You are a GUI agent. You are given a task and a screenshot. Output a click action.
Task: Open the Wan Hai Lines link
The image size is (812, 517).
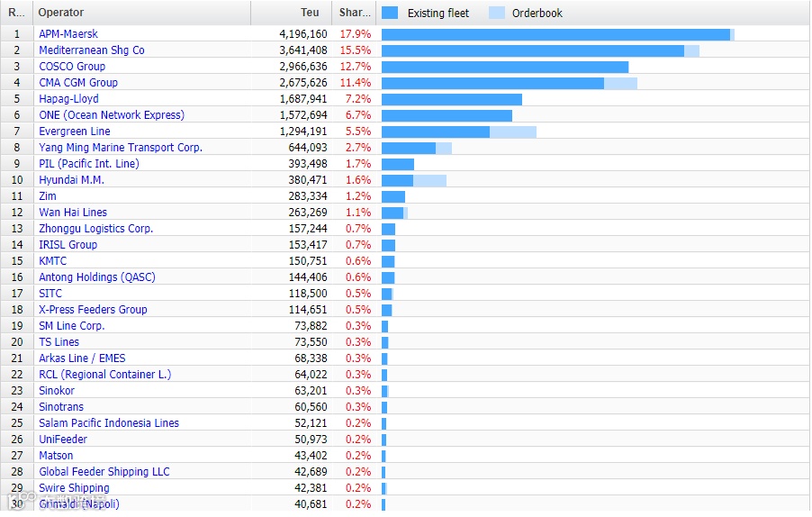(73, 213)
